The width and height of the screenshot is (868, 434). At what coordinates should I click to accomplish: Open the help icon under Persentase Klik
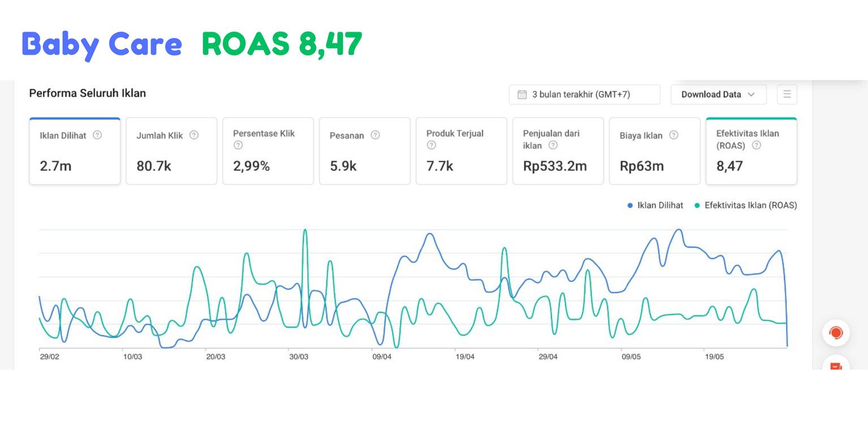pyautogui.click(x=238, y=145)
